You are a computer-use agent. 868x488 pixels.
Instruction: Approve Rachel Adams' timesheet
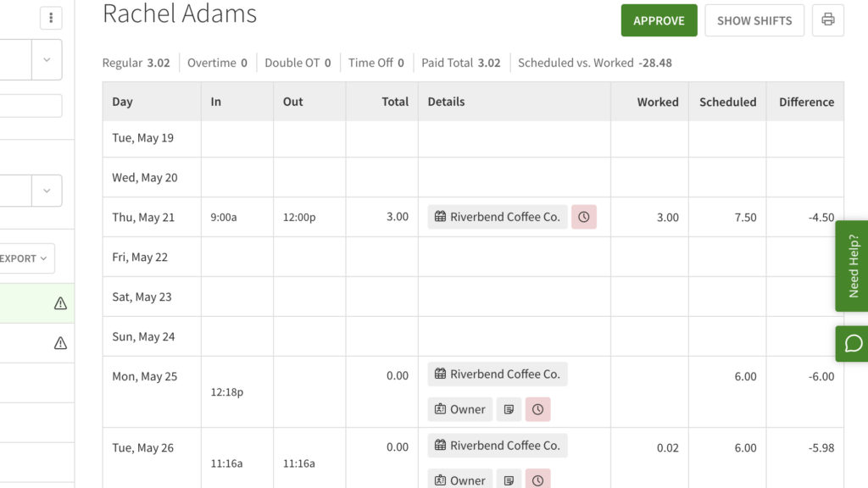[659, 20]
